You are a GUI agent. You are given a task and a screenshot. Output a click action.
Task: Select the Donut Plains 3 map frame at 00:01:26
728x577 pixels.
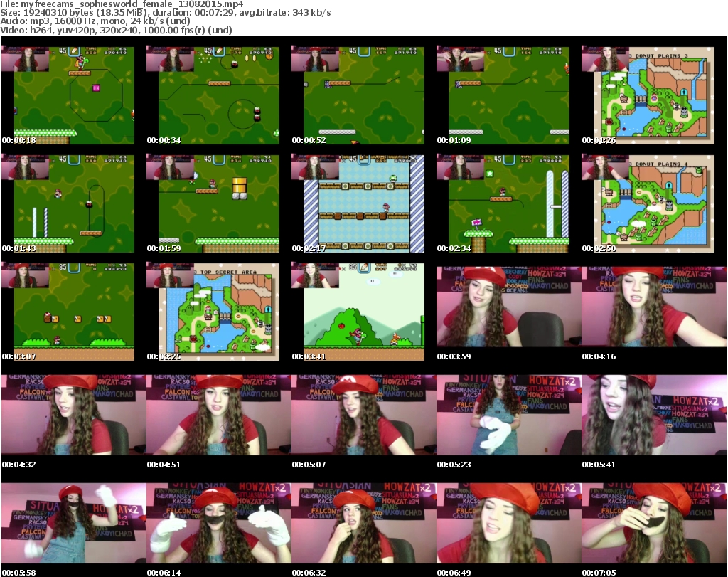pos(648,95)
